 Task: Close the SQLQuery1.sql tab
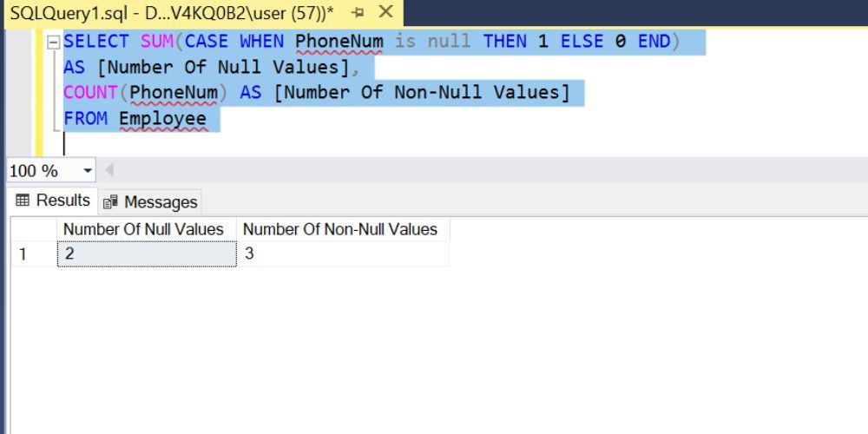pyautogui.click(x=386, y=12)
